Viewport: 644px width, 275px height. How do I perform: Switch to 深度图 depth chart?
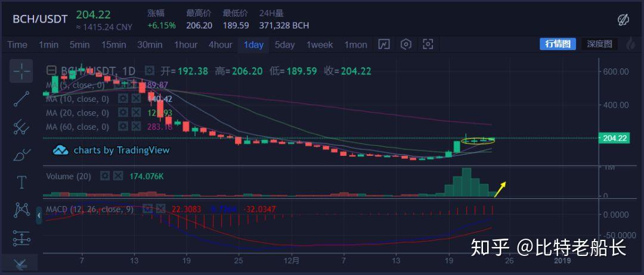pyautogui.click(x=599, y=44)
